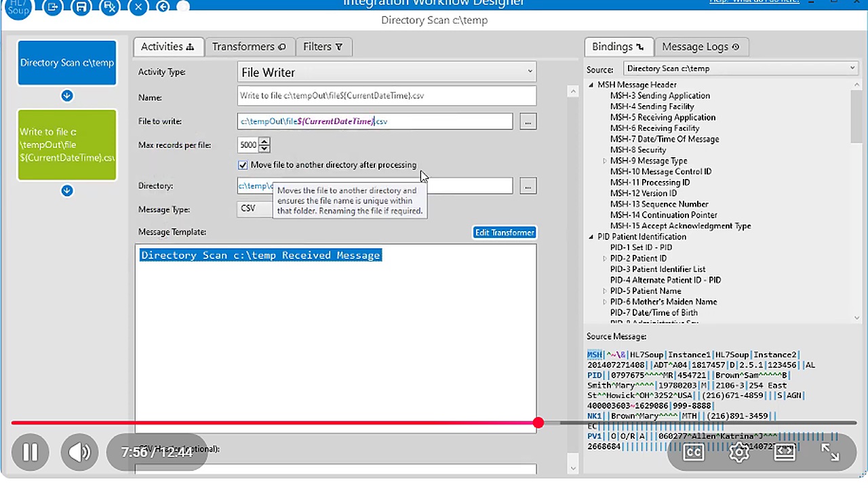
Task: Expand the PID-2 Patient ID node
Action: point(604,259)
